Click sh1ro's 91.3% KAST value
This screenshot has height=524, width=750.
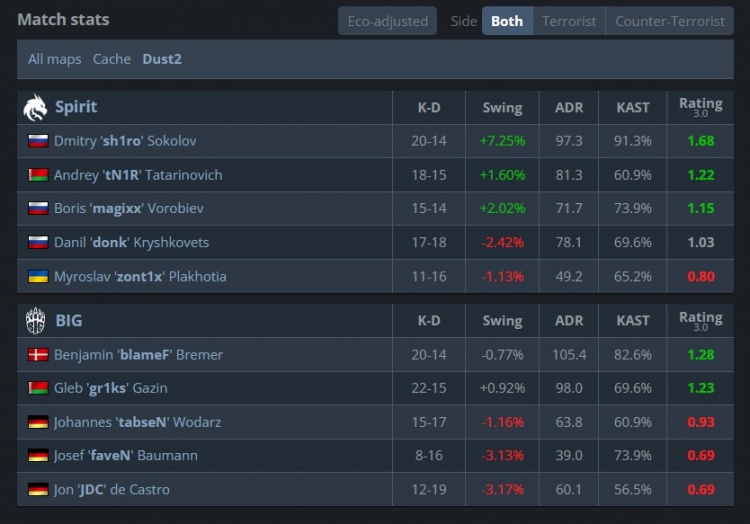tap(633, 141)
